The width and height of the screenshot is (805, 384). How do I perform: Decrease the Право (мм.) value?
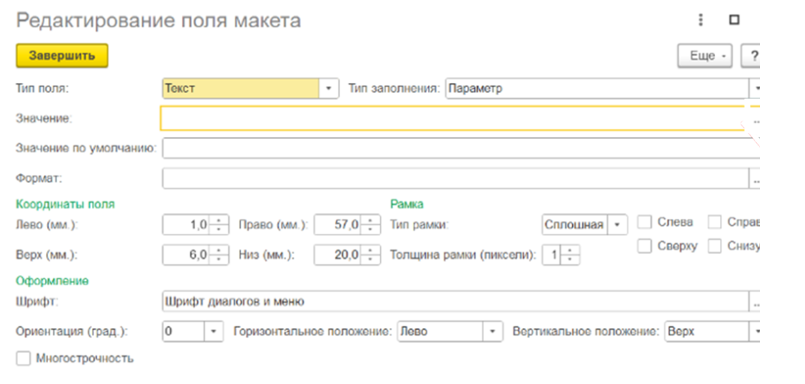371,229
